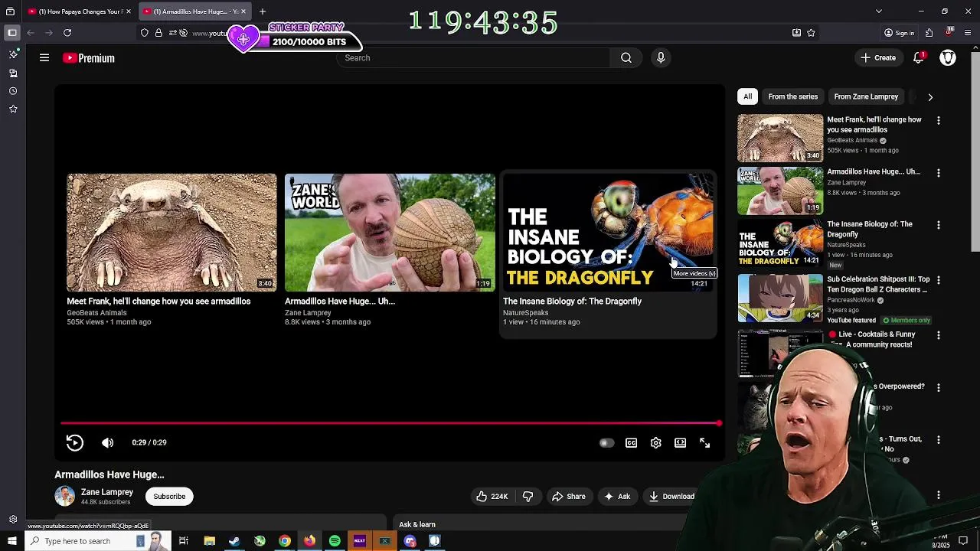Dislike the video with thumbs-down
Viewport: 980px width, 551px height.
pyautogui.click(x=528, y=497)
